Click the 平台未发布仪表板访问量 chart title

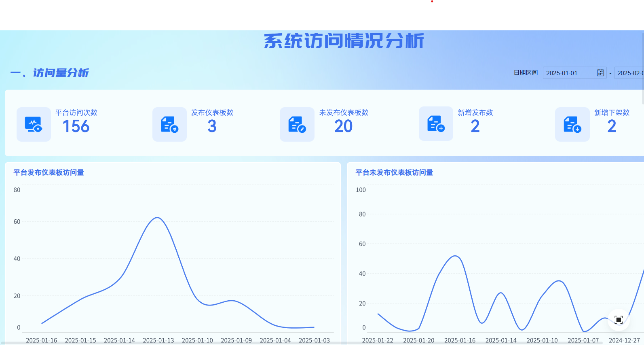(394, 172)
